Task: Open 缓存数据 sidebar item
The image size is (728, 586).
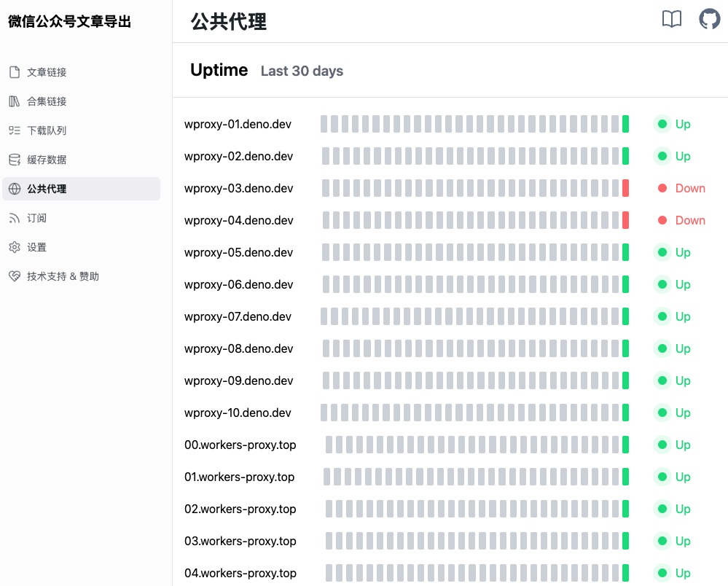Action: coord(81,160)
